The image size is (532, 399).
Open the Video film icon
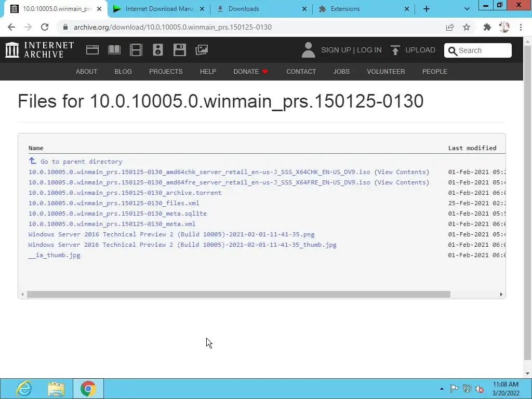136,50
